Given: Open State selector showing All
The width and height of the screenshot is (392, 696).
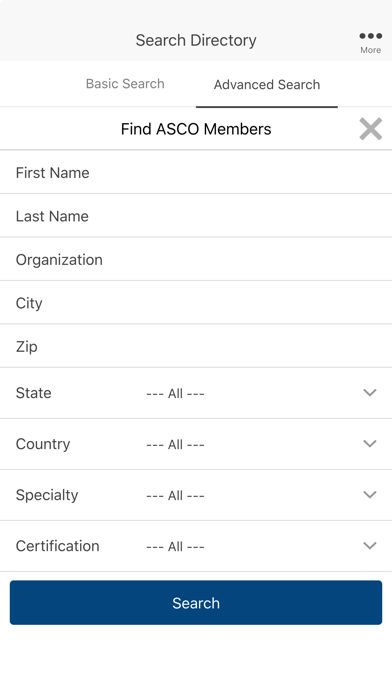Looking at the screenshot, I should [x=196, y=393].
